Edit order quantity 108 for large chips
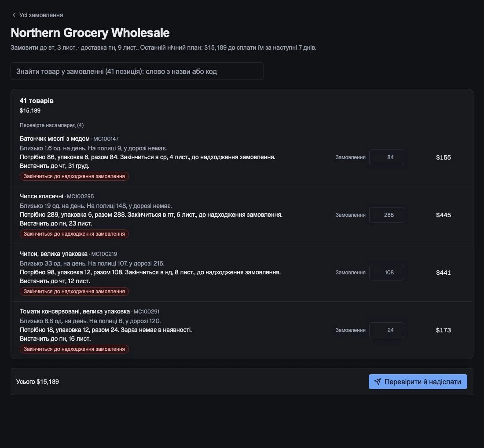The height and width of the screenshot is (448, 484). (386, 273)
